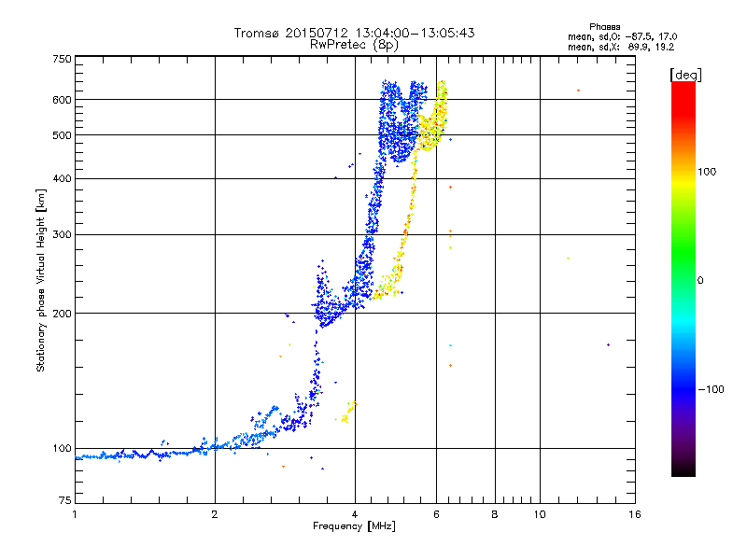This screenshot has height=560, width=747.
Task: Click the colorbar label '0'
Action: tap(700, 281)
